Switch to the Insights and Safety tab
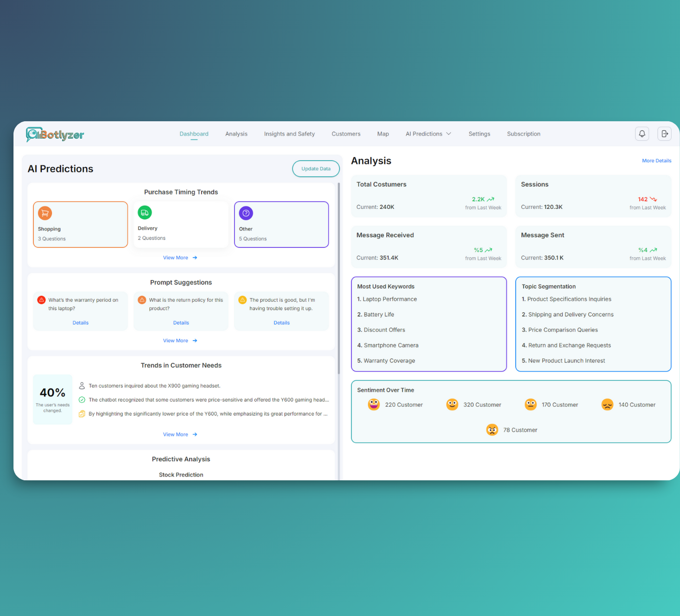 pos(289,134)
